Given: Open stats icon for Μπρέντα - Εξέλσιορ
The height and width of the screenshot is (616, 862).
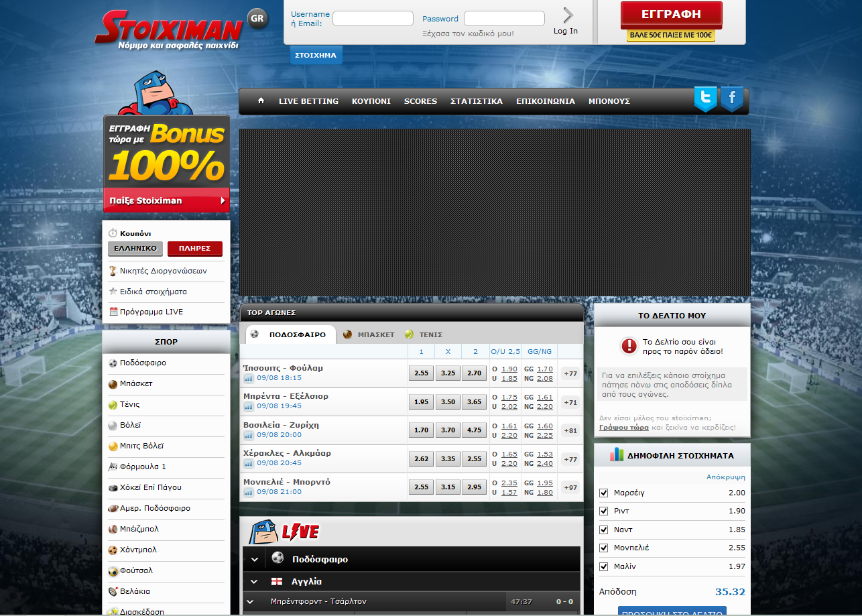Looking at the screenshot, I should (x=249, y=406).
